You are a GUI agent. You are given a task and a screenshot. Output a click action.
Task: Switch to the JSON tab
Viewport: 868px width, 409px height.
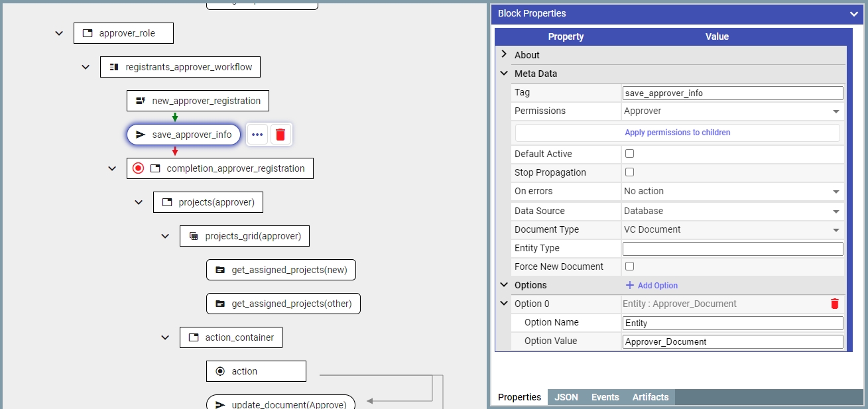pos(566,397)
